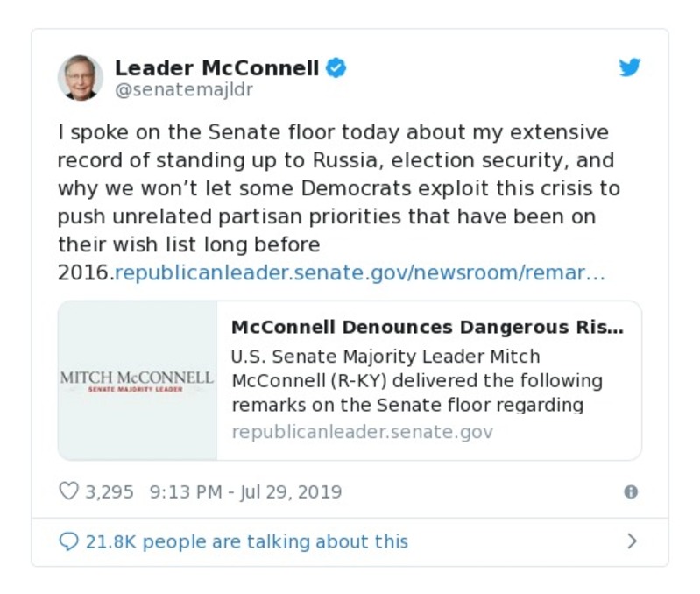
Task: Click the @senatemajldr handle
Action: 184,89
